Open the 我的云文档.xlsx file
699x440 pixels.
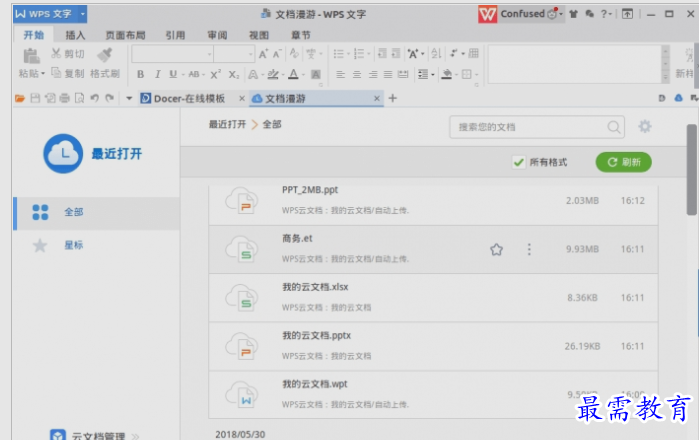(433, 298)
